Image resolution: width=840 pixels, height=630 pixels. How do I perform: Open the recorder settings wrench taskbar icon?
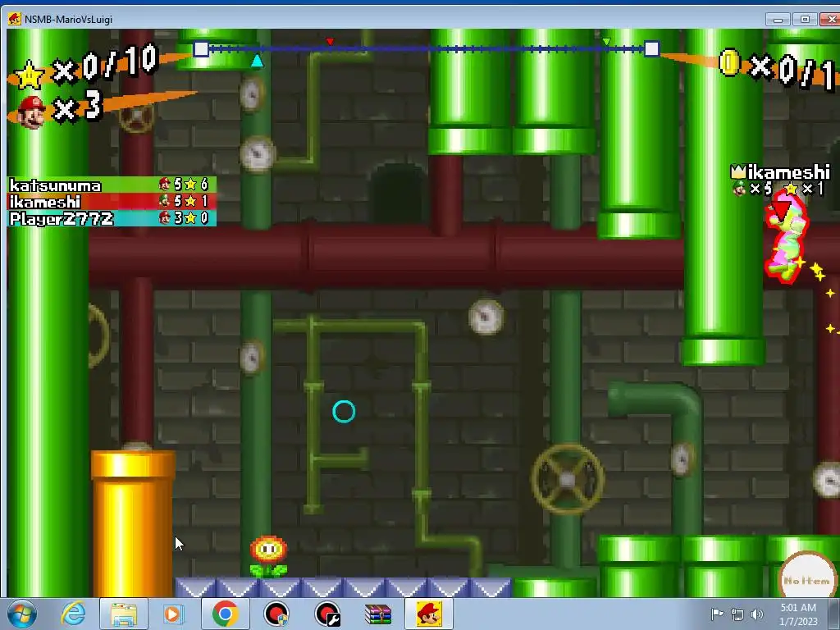click(327, 614)
